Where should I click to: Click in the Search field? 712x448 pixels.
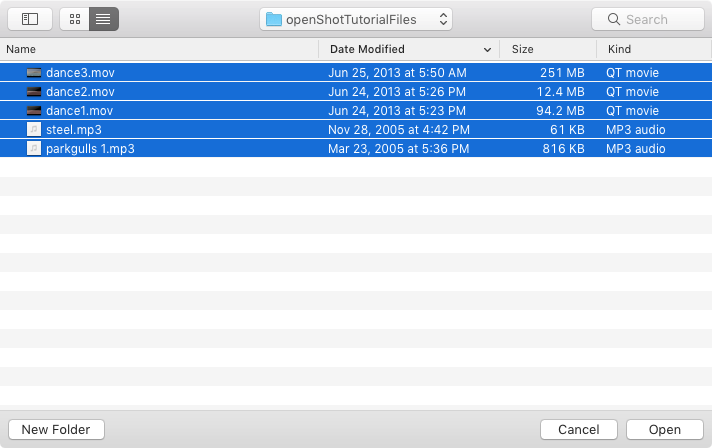[x=648, y=19]
